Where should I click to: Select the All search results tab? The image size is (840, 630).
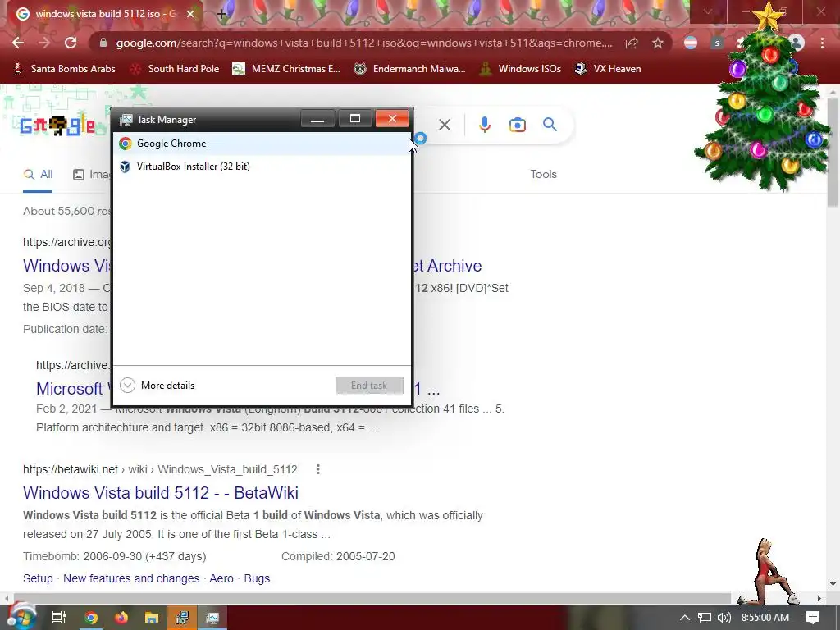pyautogui.click(x=38, y=175)
